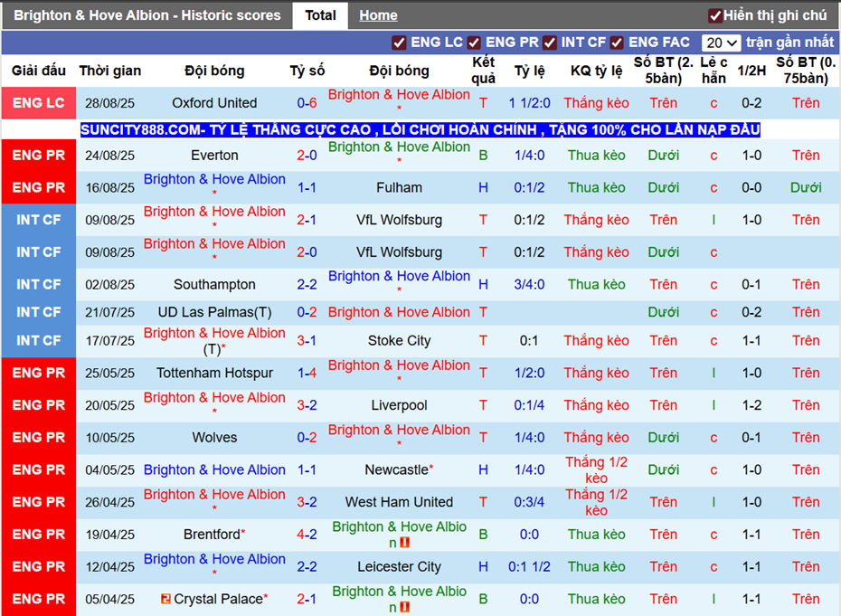Screen dimensions: 841x616
Task: Click Wolves team name
Action: tap(214, 437)
